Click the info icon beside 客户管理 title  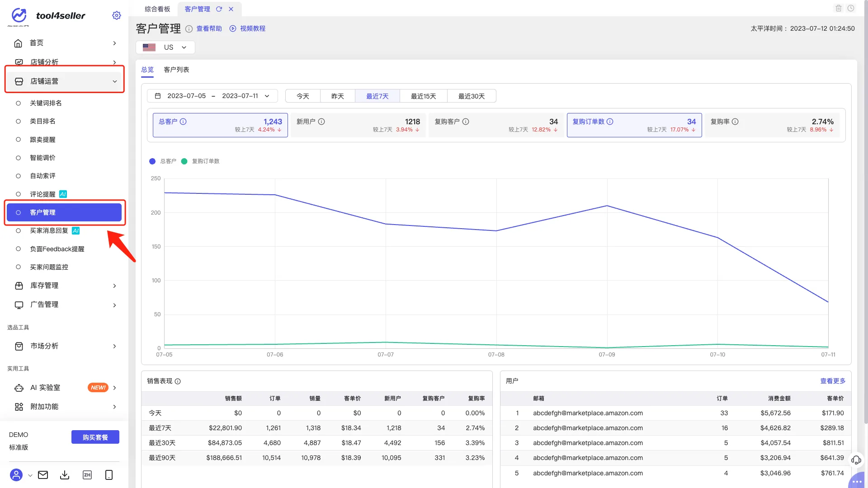[189, 29]
